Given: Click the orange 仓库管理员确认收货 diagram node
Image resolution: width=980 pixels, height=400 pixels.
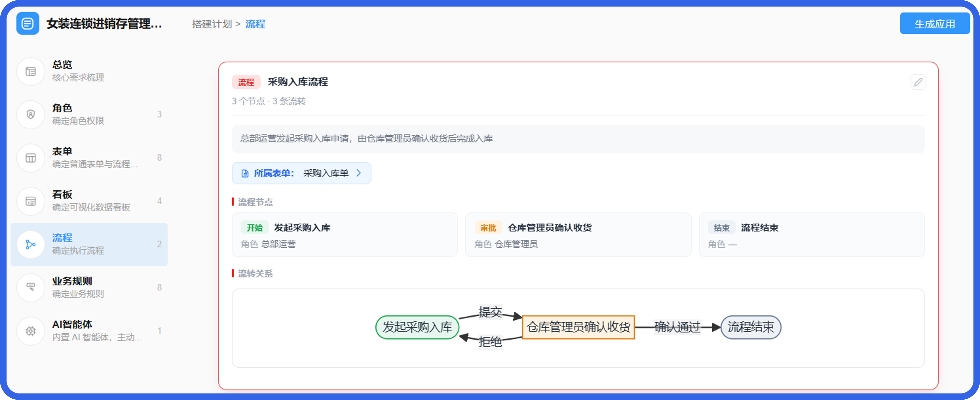Looking at the screenshot, I should [x=578, y=327].
